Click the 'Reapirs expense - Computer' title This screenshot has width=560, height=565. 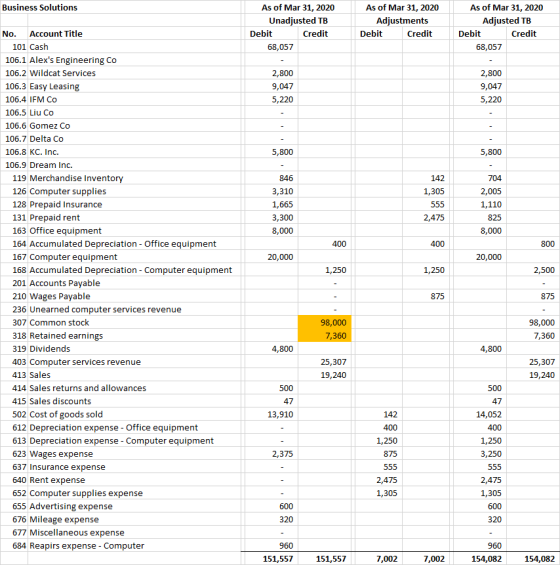coord(87,546)
